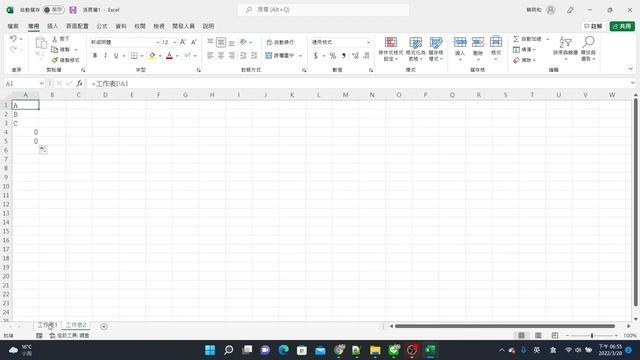Image resolution: width=640 pixels, height=360 pixels.
Task: Click the Find & Select button
Action: tap(588, 49)
